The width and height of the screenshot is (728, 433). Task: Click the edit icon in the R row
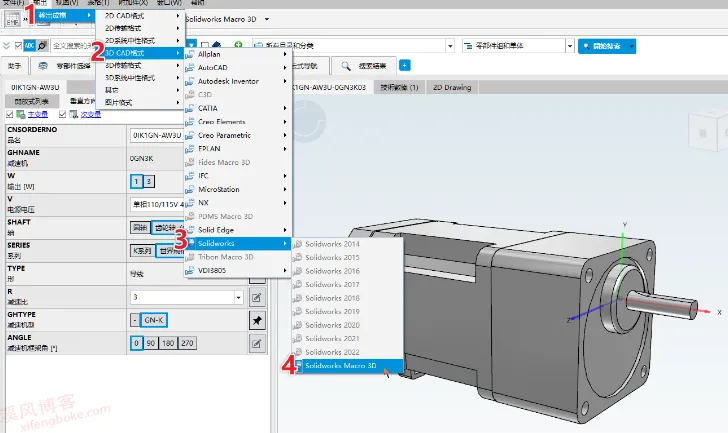[x=257, y=297]
